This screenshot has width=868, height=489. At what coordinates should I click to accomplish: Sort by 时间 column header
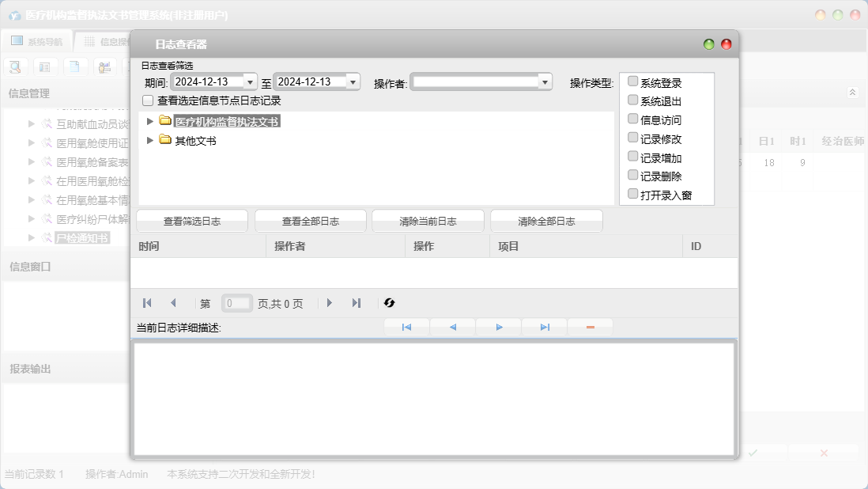tap(198, 246)
